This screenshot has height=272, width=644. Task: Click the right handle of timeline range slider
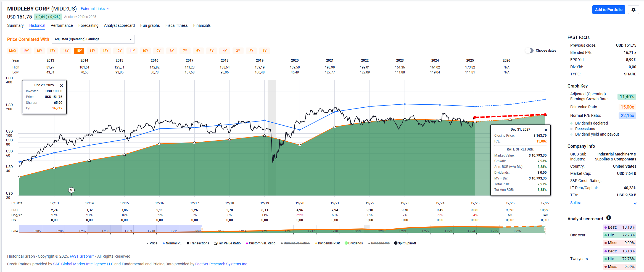545,229
